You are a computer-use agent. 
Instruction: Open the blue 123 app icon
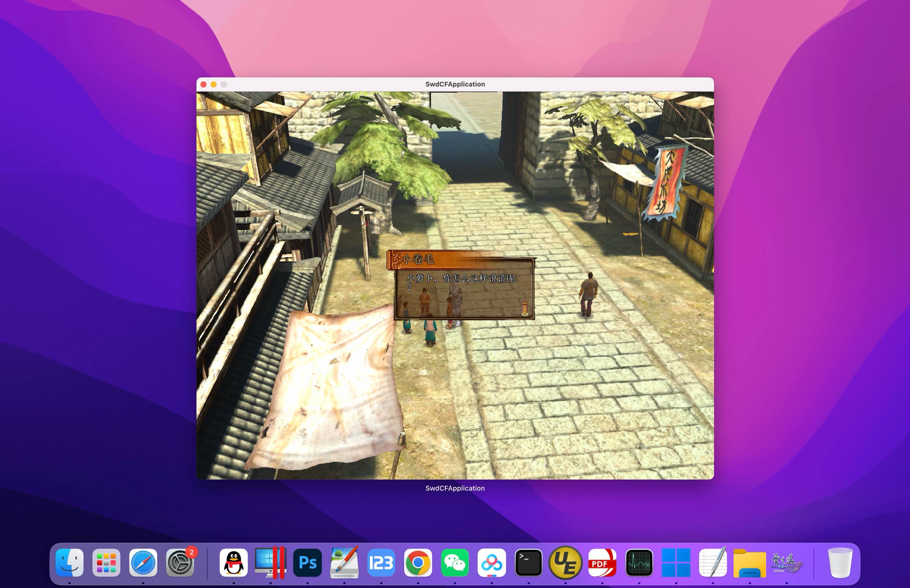point(381,562)
